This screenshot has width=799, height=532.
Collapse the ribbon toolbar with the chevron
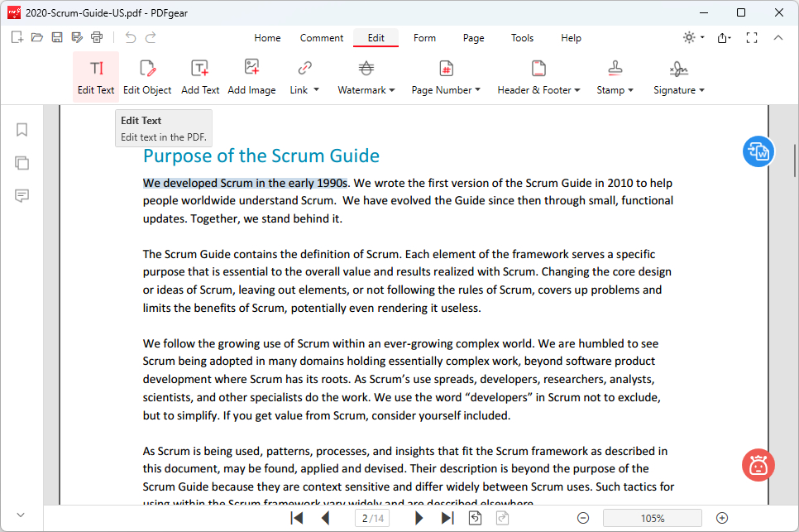click(778, 37)
